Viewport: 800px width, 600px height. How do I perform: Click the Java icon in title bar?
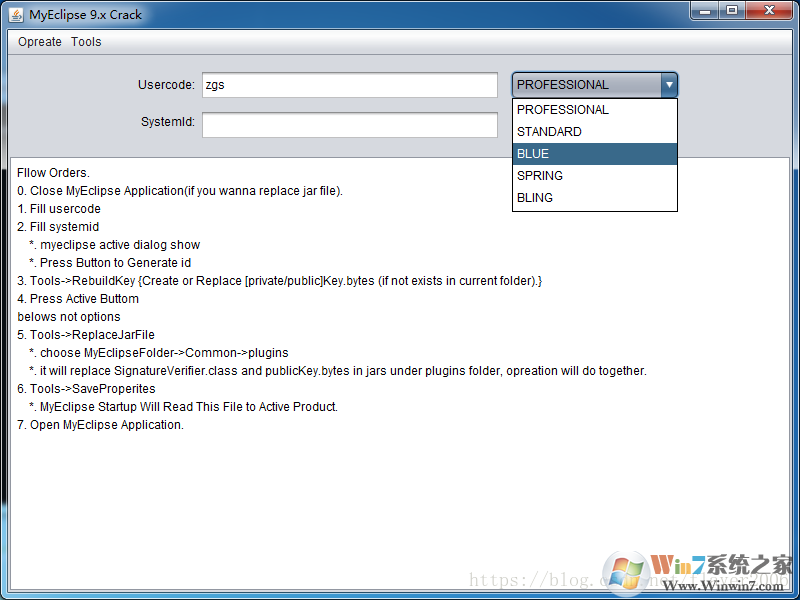16,15
